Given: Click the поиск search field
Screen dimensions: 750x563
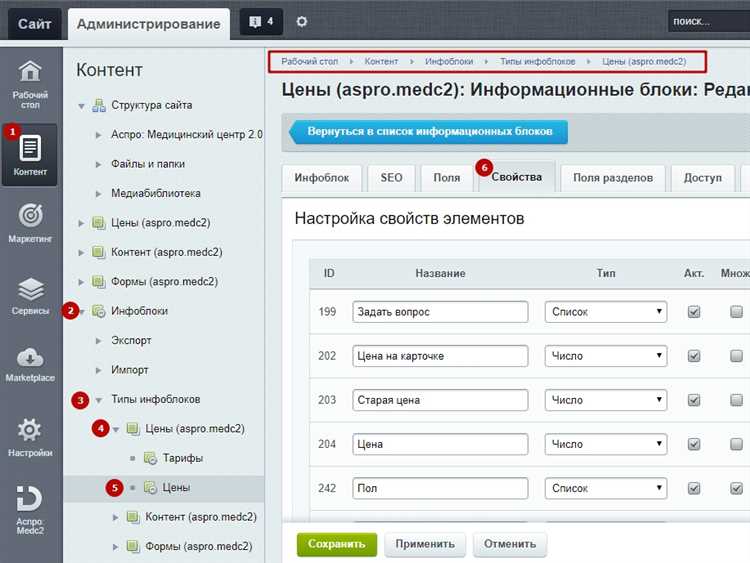Looking at the screenshot, I should point(709,22).
